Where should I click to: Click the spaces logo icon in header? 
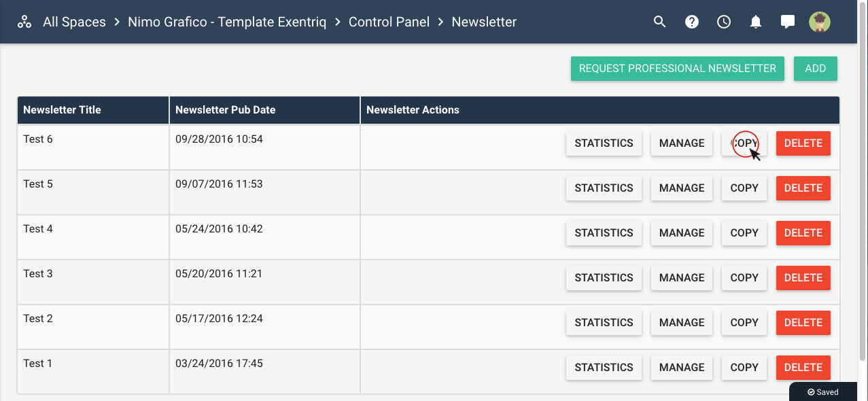tap(24, 22)
